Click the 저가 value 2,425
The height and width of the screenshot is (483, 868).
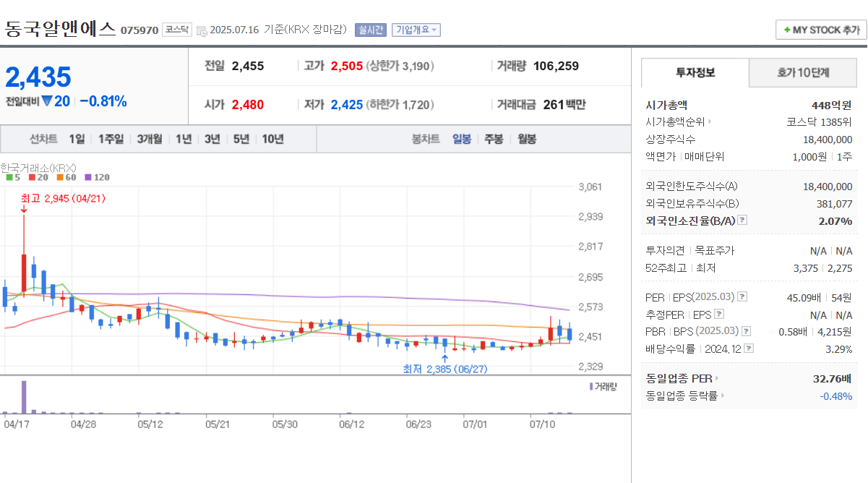tap(347, 105)
